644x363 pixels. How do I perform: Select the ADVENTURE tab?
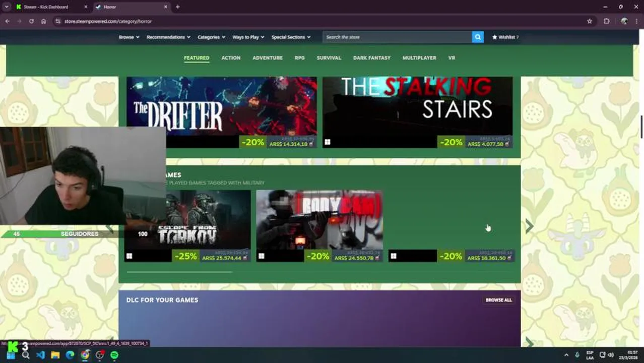pos(268,57)
